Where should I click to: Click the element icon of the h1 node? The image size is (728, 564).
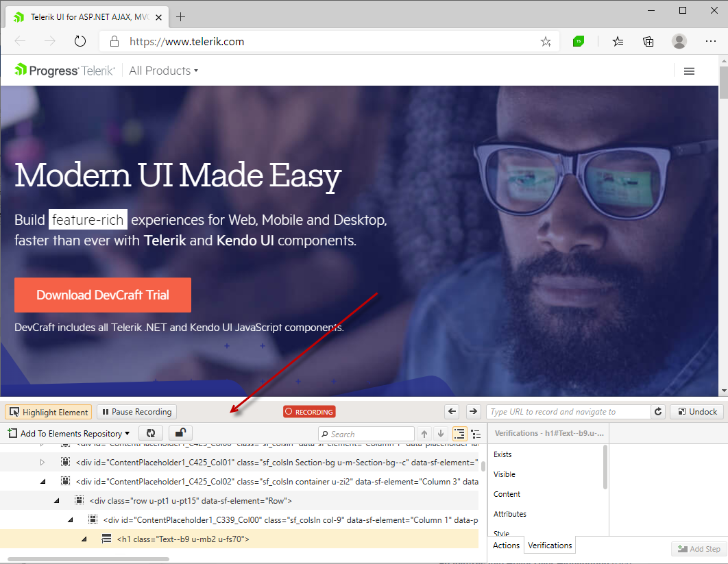coord(106,539)
